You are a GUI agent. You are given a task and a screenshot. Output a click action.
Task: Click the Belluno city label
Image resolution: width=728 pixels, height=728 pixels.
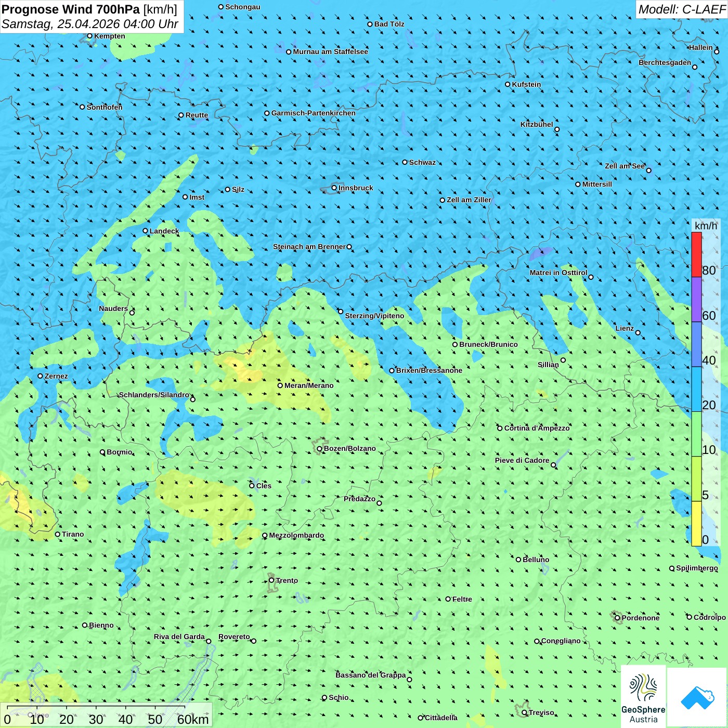(536, 560)
